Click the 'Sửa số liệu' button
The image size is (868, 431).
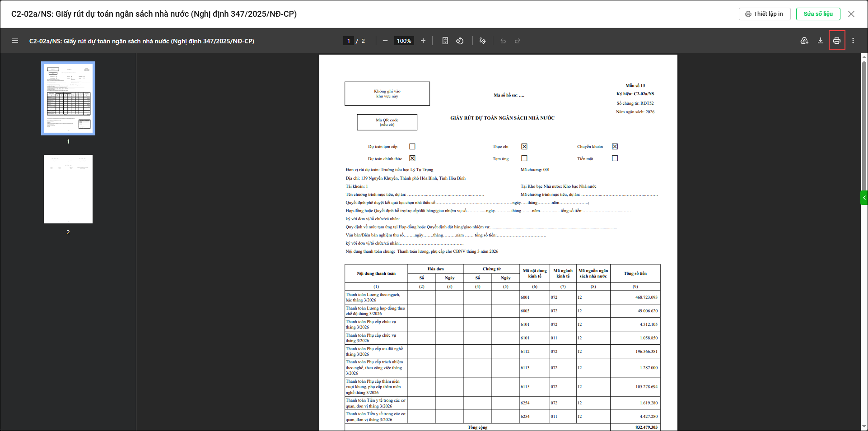(818, 14)
